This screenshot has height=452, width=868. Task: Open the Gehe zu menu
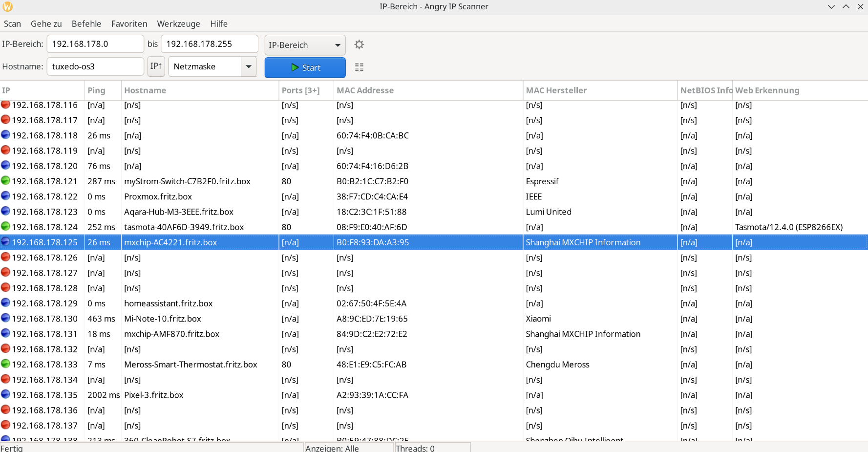[46, 23]
